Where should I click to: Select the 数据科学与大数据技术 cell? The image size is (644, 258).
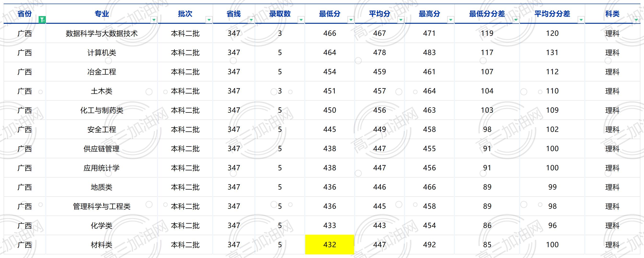[x=101, y=33]
